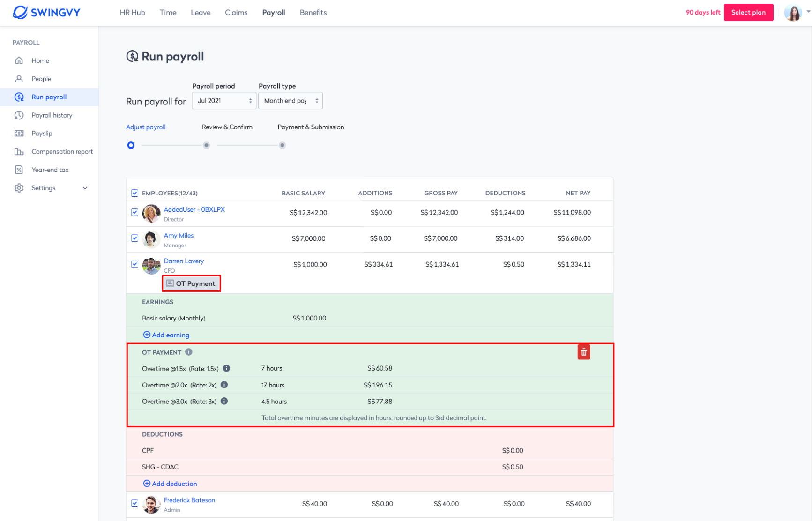Click the Swingvy logo
This screenshot has height=521, width=812.
coord(46,12)
